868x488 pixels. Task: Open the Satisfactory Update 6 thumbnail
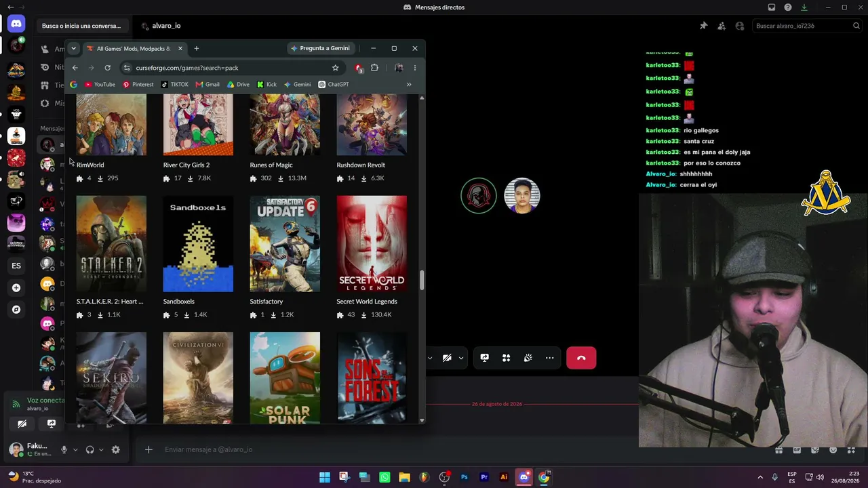coord(285,244)
